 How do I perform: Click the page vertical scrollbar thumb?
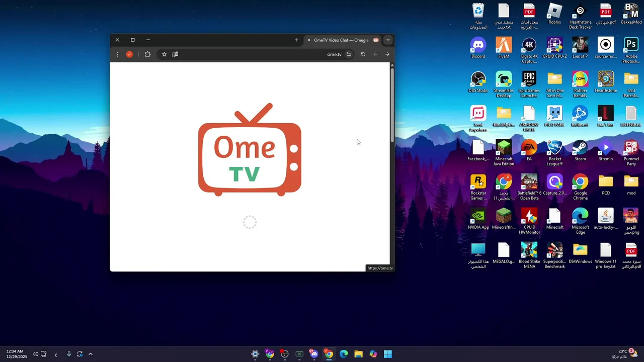[392, 106]
